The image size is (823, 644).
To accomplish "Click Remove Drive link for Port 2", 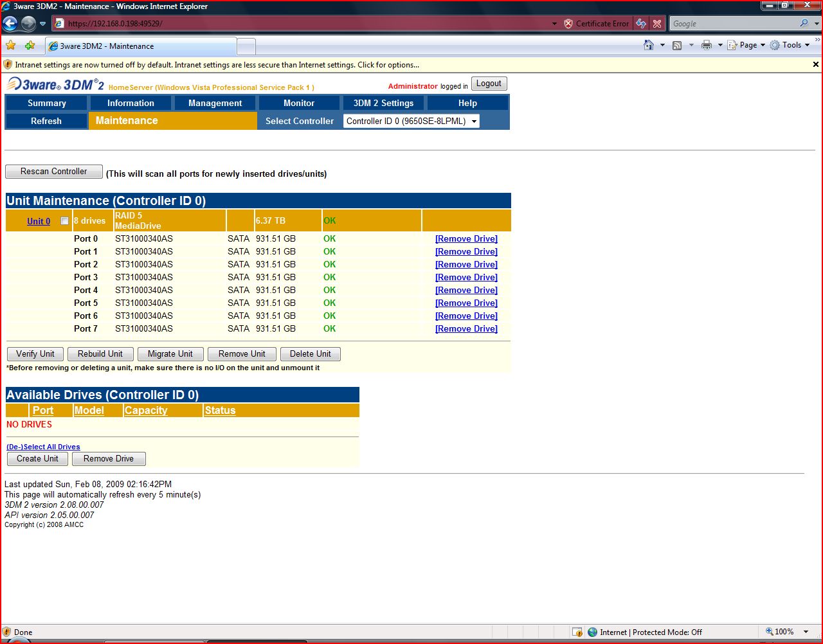I will (466, 264).
